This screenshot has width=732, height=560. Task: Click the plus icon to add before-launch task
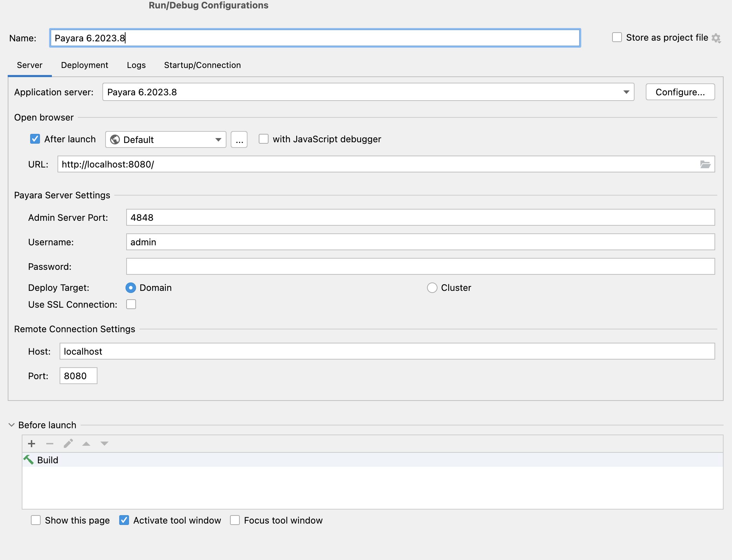(x=32, y=444)
